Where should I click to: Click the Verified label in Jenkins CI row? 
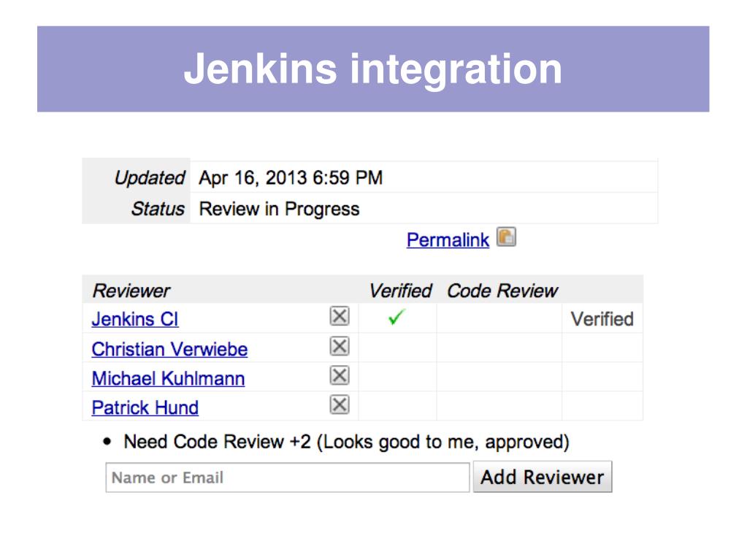tap(602, 319)
